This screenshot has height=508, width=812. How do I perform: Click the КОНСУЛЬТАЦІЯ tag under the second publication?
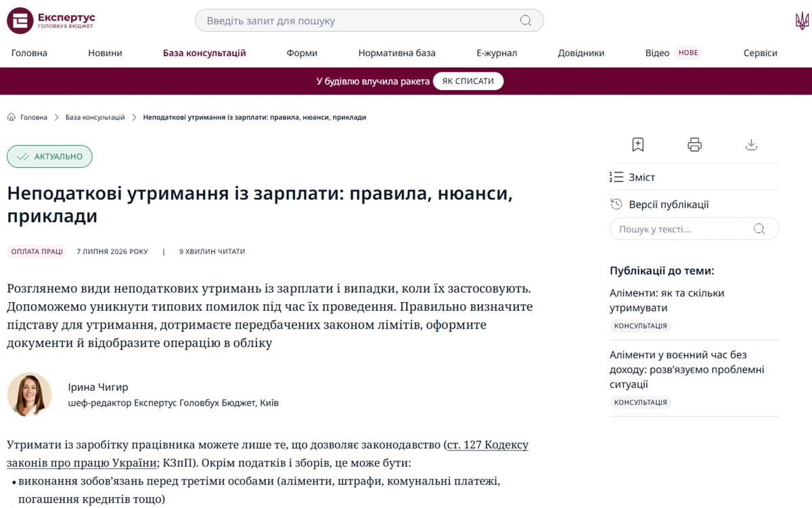641,402
